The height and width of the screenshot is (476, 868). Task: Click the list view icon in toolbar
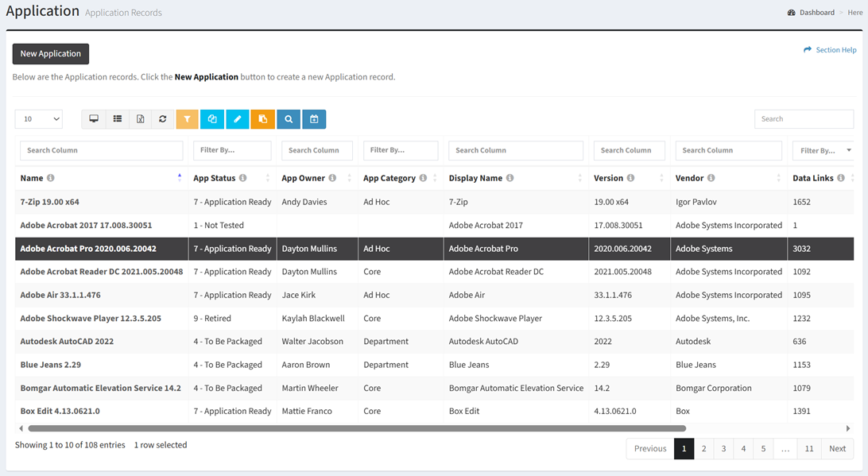click(x=117, y=119)
